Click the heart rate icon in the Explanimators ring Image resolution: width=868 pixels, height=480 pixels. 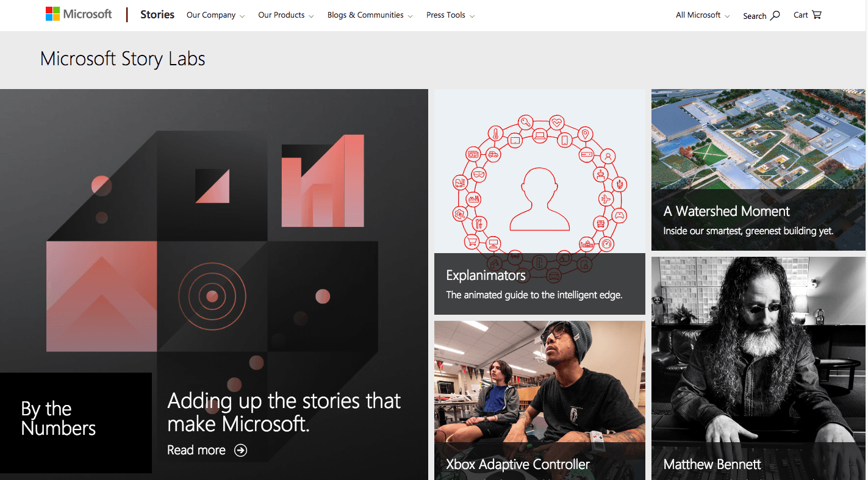(557, 123)
